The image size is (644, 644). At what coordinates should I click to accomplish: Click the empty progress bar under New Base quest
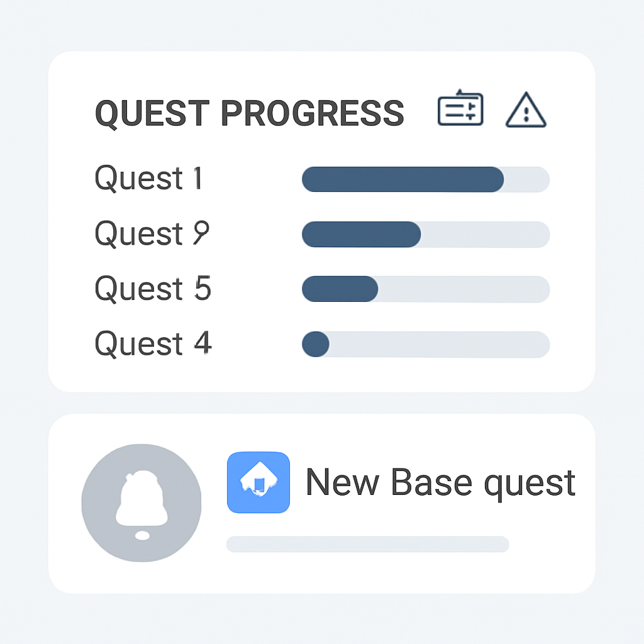[367, 544]
